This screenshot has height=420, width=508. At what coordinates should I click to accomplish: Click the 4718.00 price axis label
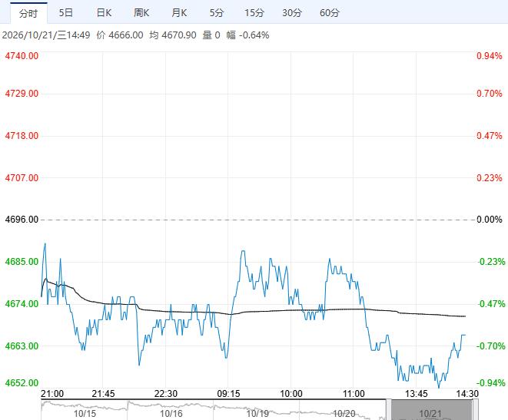[x=22, y=136]
